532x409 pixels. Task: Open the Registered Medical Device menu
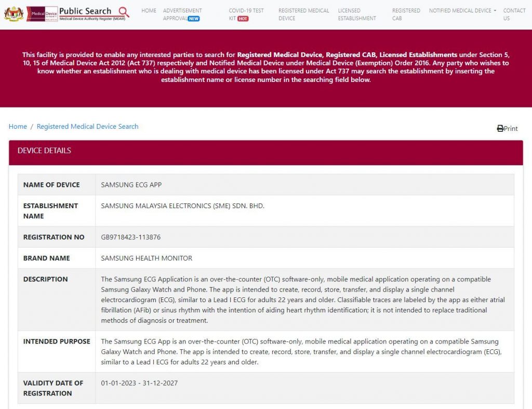click(x=303, y=14)
